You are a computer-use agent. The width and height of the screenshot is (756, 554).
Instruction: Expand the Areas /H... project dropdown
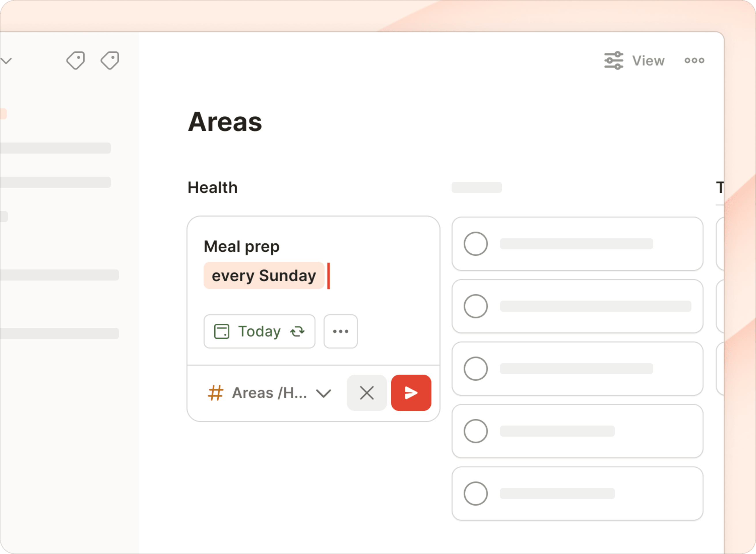324,393
